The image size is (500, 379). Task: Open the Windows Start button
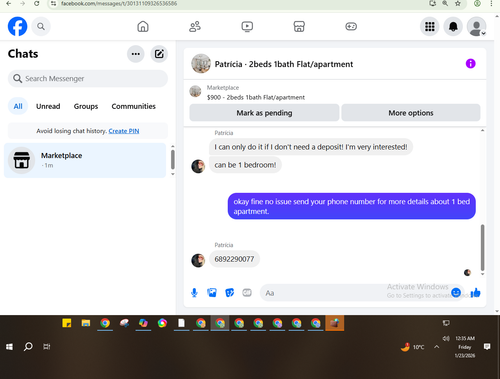pos(9,347)
